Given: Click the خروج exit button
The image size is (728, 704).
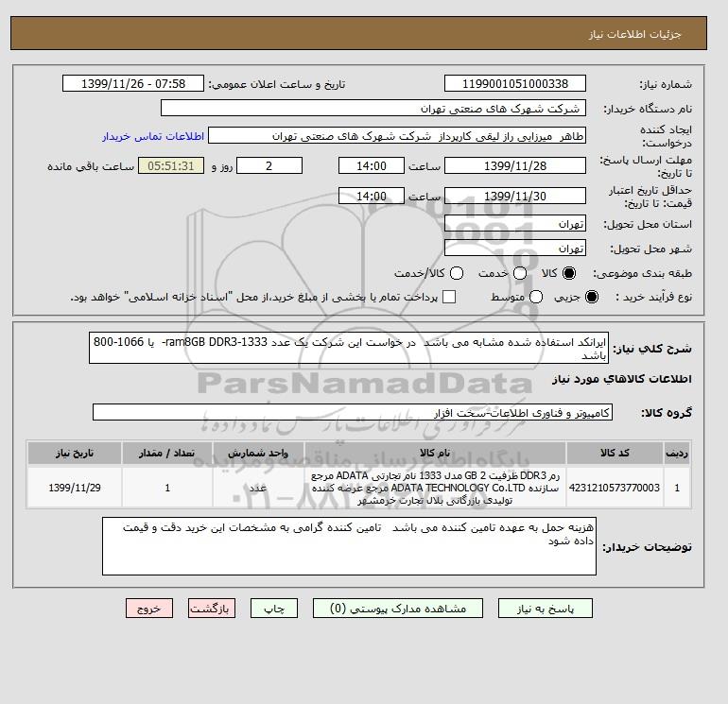Looking at the screenshot, I should 149,609.
